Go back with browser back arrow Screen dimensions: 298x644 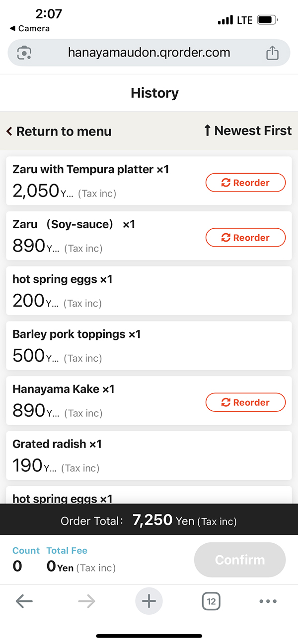tap(24, 601)
